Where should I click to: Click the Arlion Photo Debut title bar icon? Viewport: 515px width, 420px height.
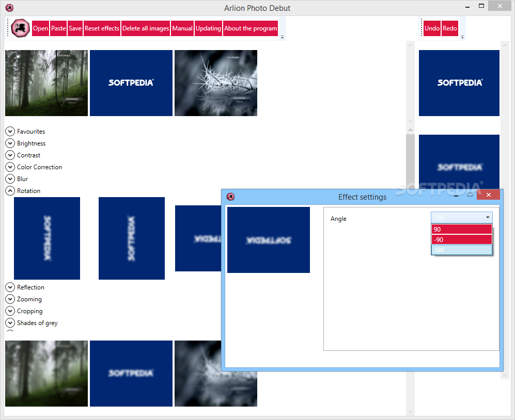tap(9, 8)
